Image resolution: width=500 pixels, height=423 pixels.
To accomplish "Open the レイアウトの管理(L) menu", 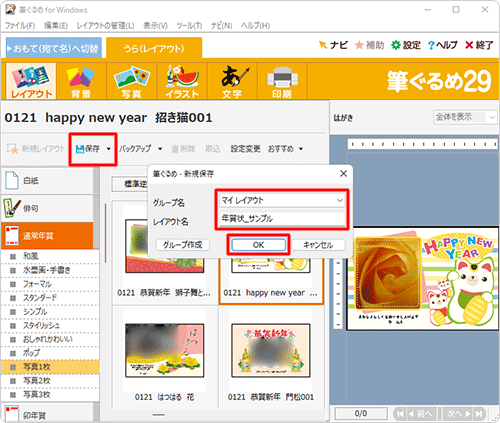I will click(105, 26).
